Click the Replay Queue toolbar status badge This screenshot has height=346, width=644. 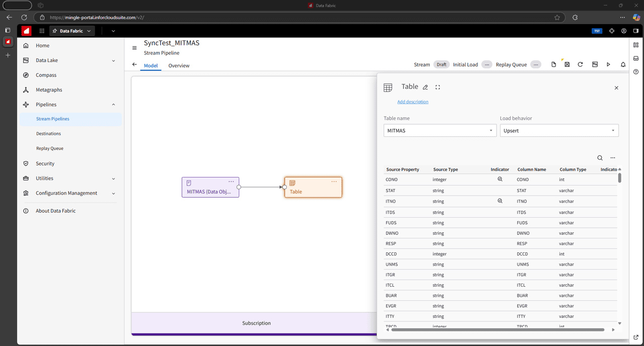(x=536, y=64)
